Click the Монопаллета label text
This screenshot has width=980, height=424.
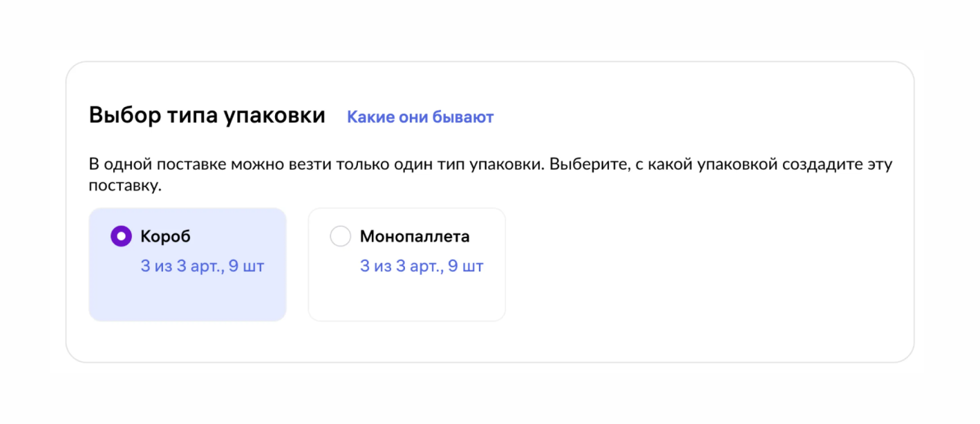(415, 237)
